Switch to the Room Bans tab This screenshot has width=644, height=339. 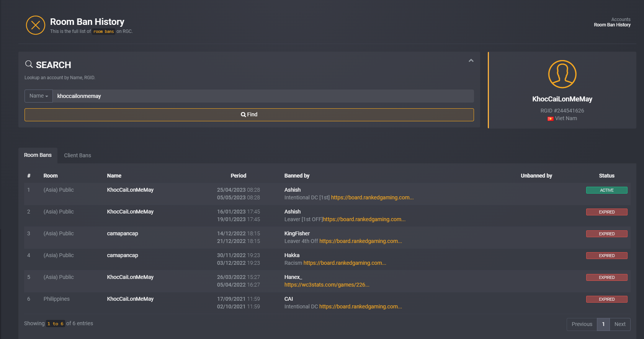click(38, 155)
